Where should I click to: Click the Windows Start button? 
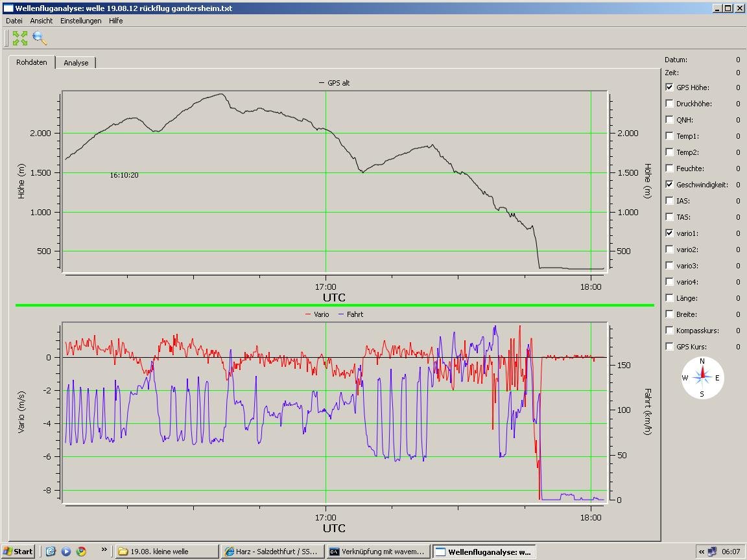(x=18, y=552)
